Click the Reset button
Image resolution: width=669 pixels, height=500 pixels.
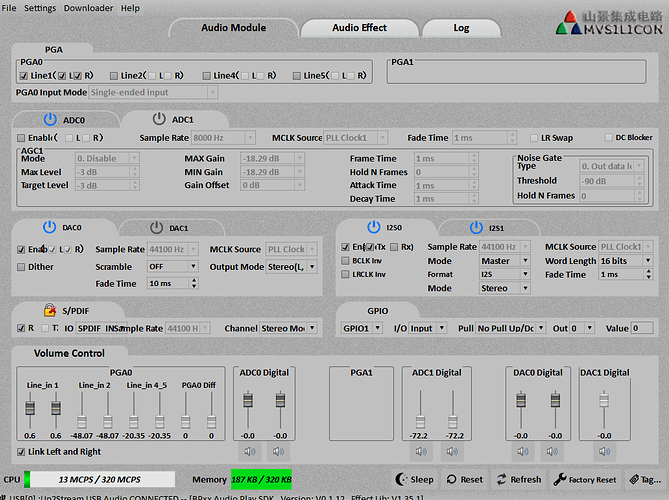click(x=465, y=480)
